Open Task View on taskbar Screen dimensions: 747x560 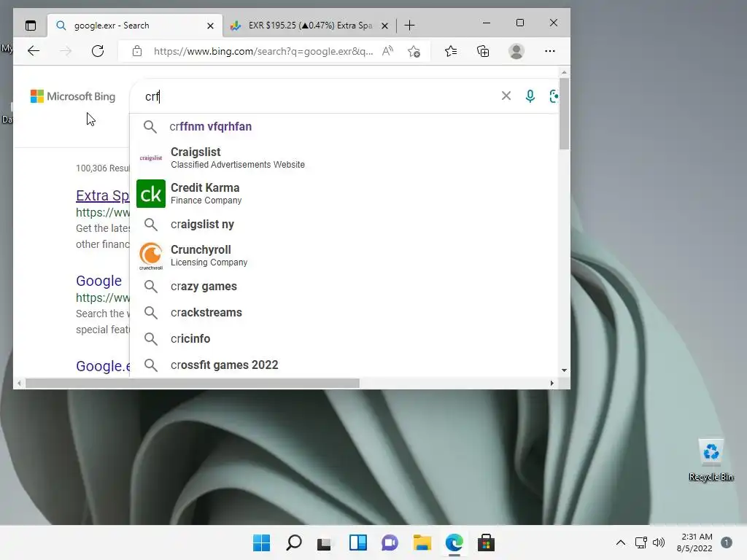[324, 542]
